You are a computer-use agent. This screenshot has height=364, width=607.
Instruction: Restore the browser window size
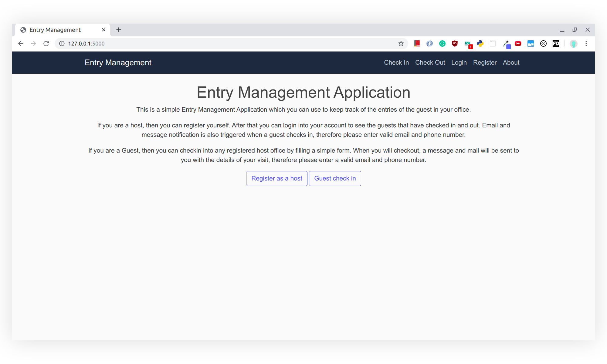575,30
